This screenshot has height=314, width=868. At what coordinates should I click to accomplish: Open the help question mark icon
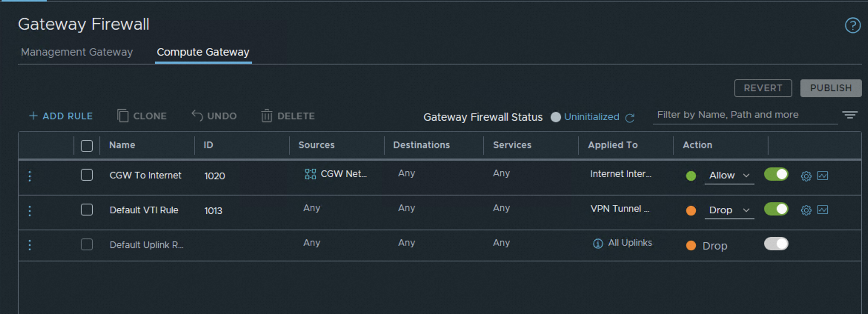tap(852, 26)
